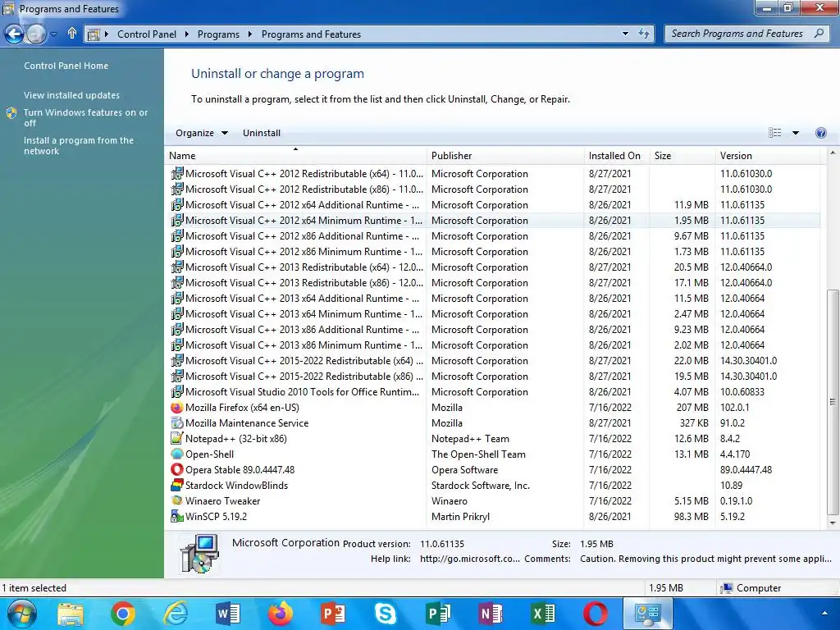
Task: Select the Mozilla Firefox program icon
Action: click(x=177, y=407)
